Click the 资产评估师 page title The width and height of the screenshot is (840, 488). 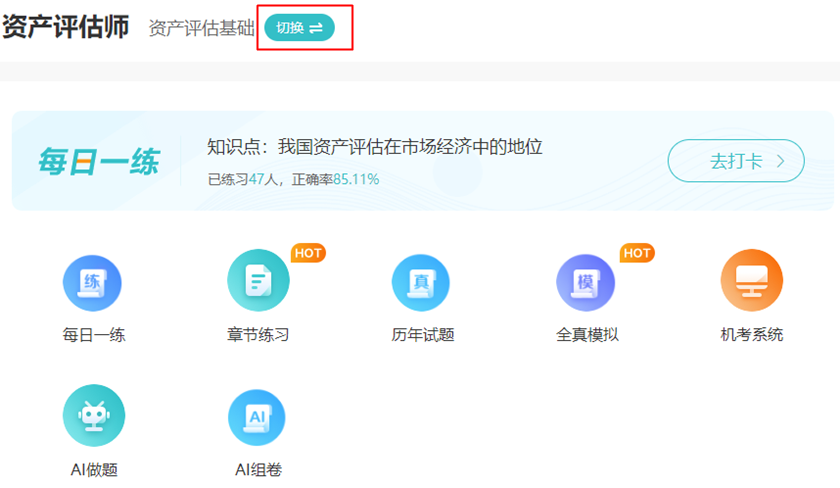pos(65,27)
